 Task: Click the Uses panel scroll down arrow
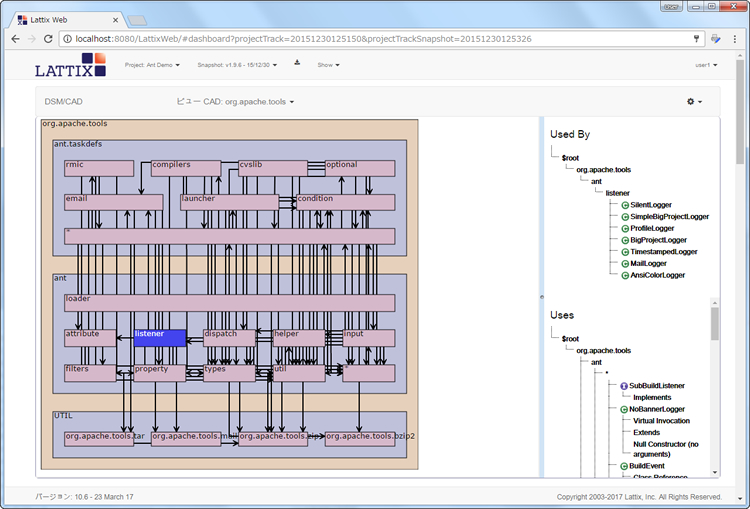pos(715,472)
